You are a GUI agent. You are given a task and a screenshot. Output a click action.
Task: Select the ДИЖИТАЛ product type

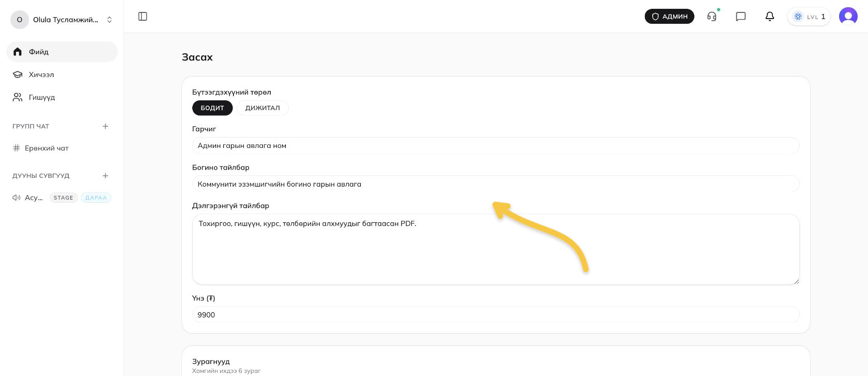[x=262, y=108]
